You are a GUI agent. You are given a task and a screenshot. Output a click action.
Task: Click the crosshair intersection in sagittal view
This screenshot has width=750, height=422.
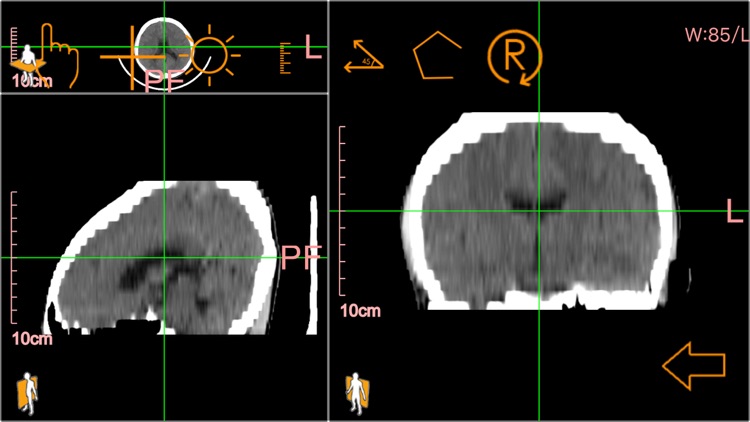164,257
